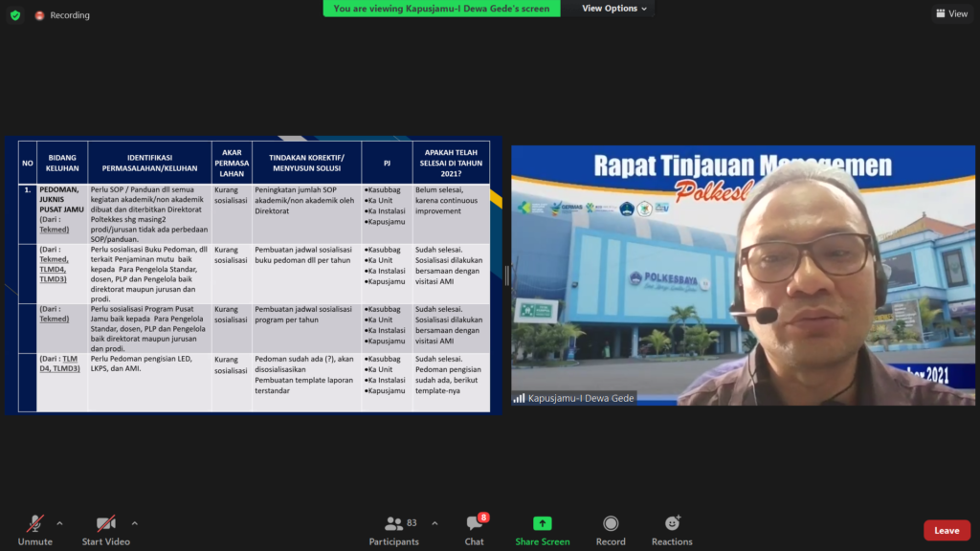Image resolution: width=980 pixels, height=551 pixels.
Task: Open video options arrow beside Start Video
Action: pos(134,523)
